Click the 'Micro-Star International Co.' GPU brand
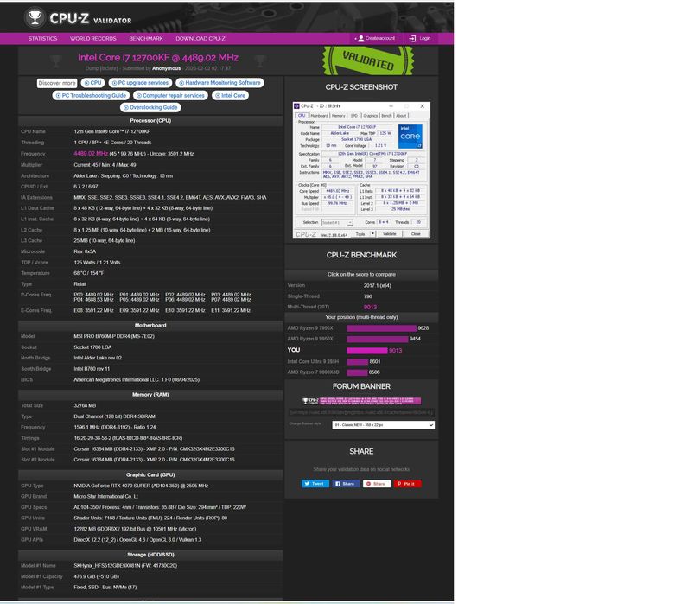This screenshot has height=604, width=700. pos(105,496)
